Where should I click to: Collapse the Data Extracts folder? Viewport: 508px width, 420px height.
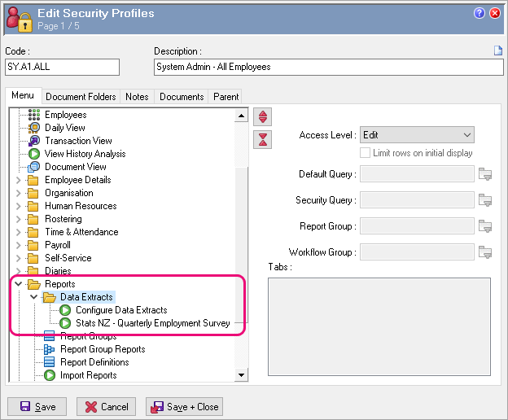tap(34, 297)
